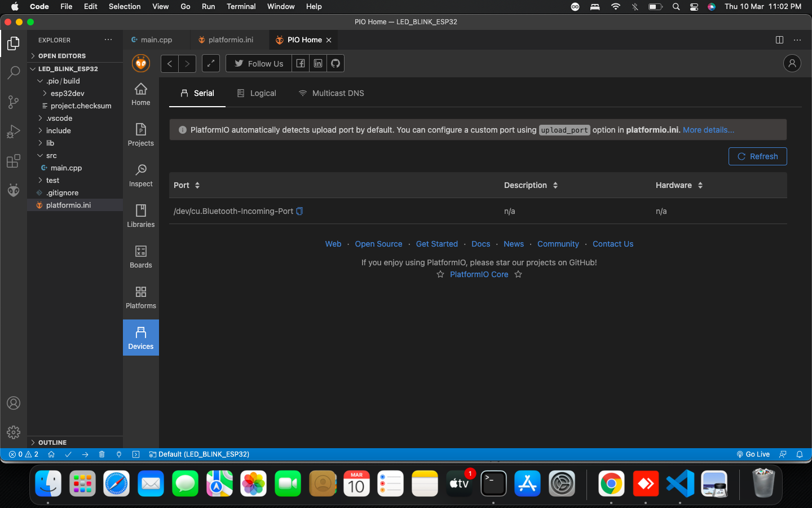812x508 pixels.
Task: Open PlatformIO terminal from status bar
Action: click(x=136, y=454)
